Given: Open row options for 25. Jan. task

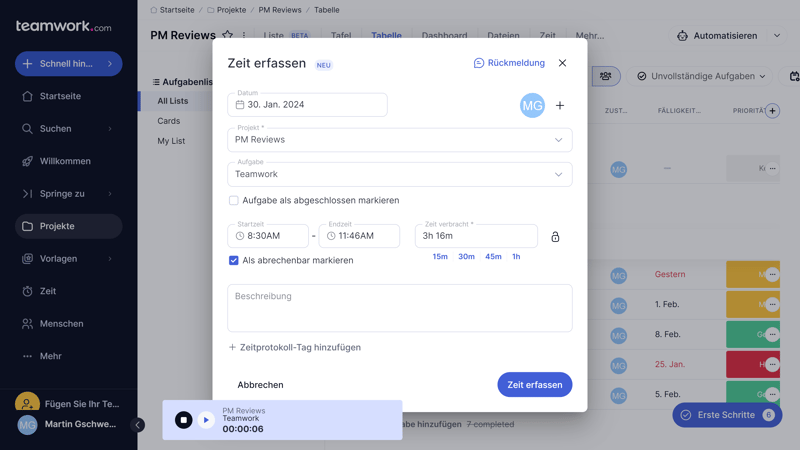Looking at the screenshot, I should pos(772,364).
